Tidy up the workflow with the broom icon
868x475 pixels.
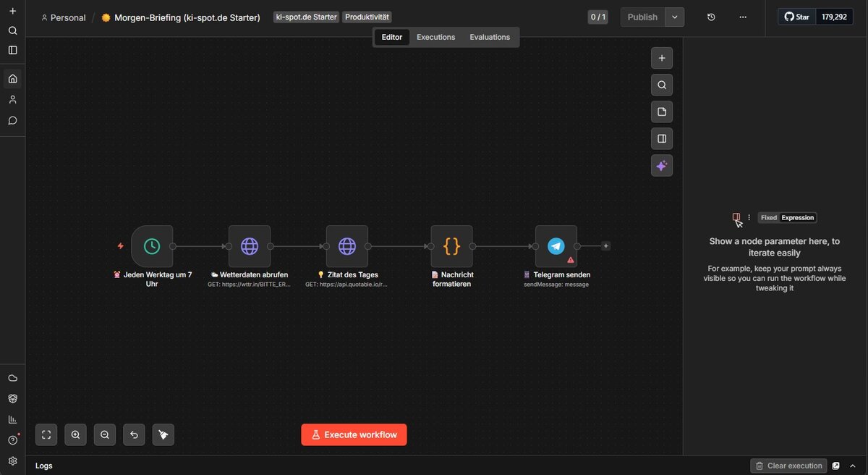(x=163, y=434)
